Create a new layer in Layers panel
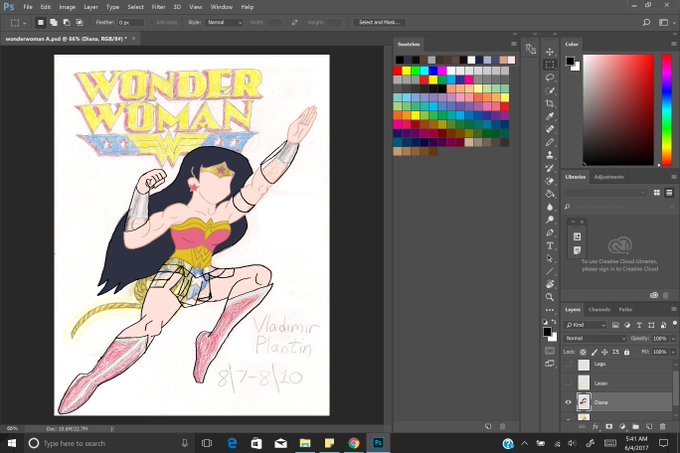 click(x=649, y=427)
